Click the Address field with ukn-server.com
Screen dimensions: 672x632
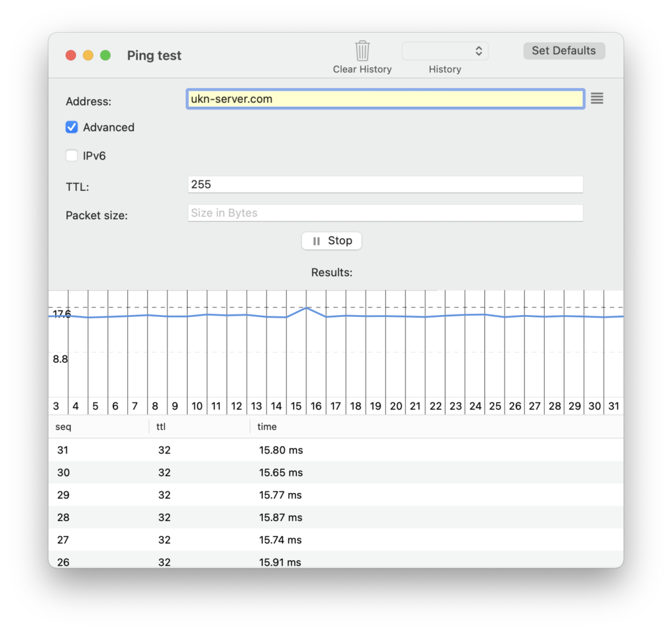coord(385,99)
